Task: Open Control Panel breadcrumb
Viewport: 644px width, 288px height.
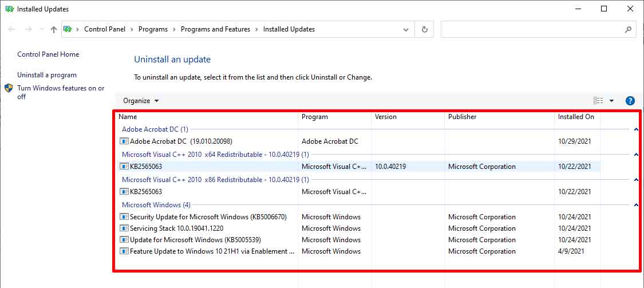Action: 105,29
